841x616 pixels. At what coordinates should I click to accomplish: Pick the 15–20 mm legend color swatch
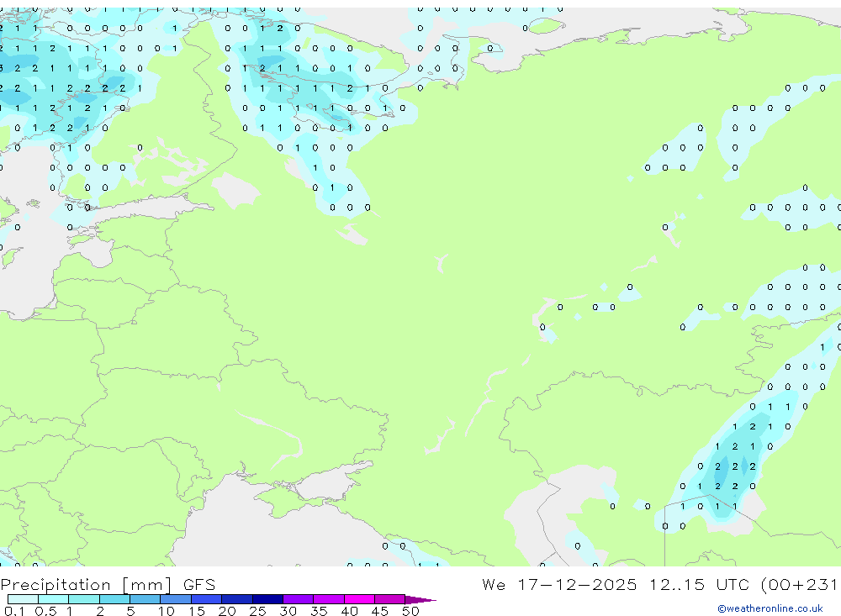(x=207, y=599)
